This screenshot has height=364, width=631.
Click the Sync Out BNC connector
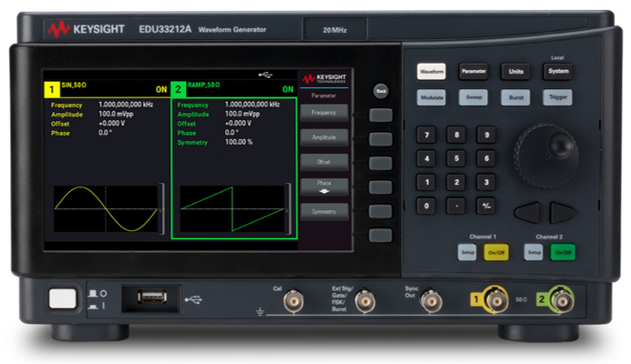pyautogui.click(x=431, y=301)
